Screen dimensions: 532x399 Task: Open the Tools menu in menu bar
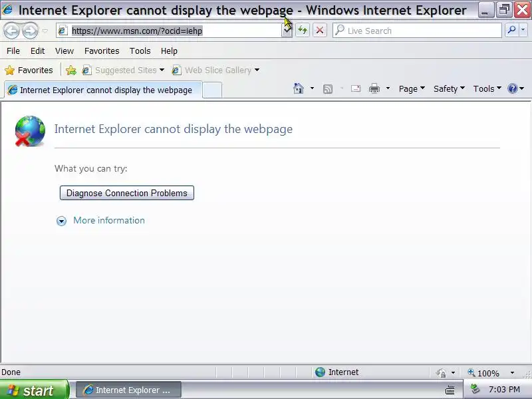(x=140, y=51)
